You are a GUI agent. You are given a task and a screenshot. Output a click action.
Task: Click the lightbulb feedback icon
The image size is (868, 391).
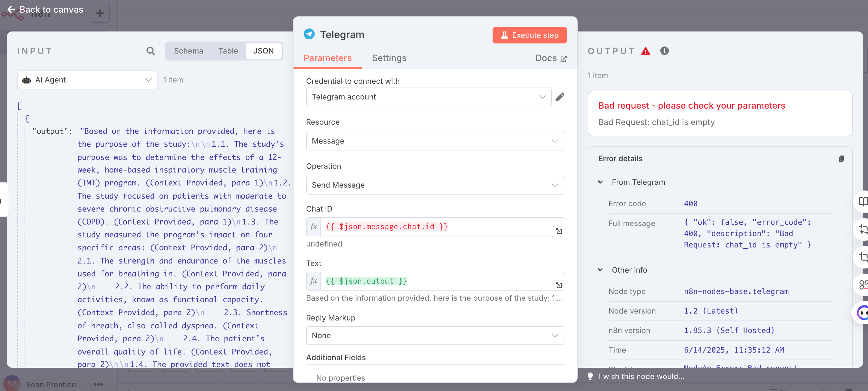pyautogui.click(x=590, y=376)
